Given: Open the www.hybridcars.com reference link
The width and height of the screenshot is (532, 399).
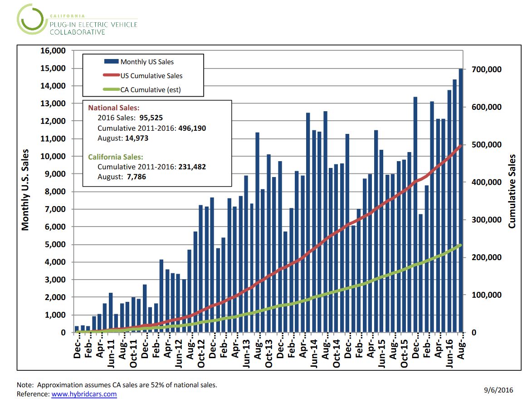Looking at the screenshot, I should [84, 394].
